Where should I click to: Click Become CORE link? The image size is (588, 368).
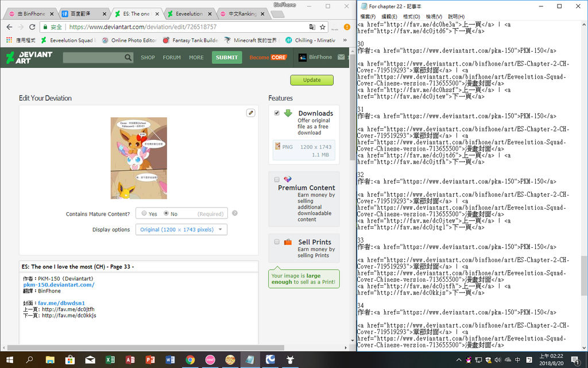click(268, 57)
